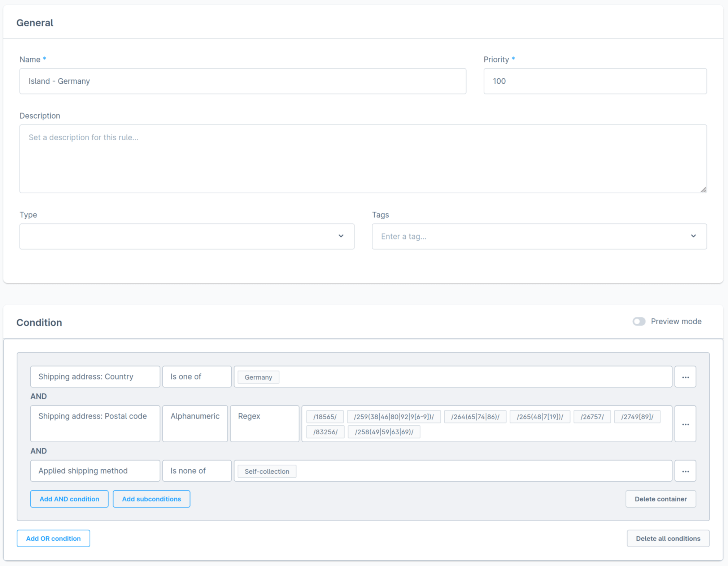728x566 pixels.
Task: Click the Add OR condition button
Action: coord(53,539)
